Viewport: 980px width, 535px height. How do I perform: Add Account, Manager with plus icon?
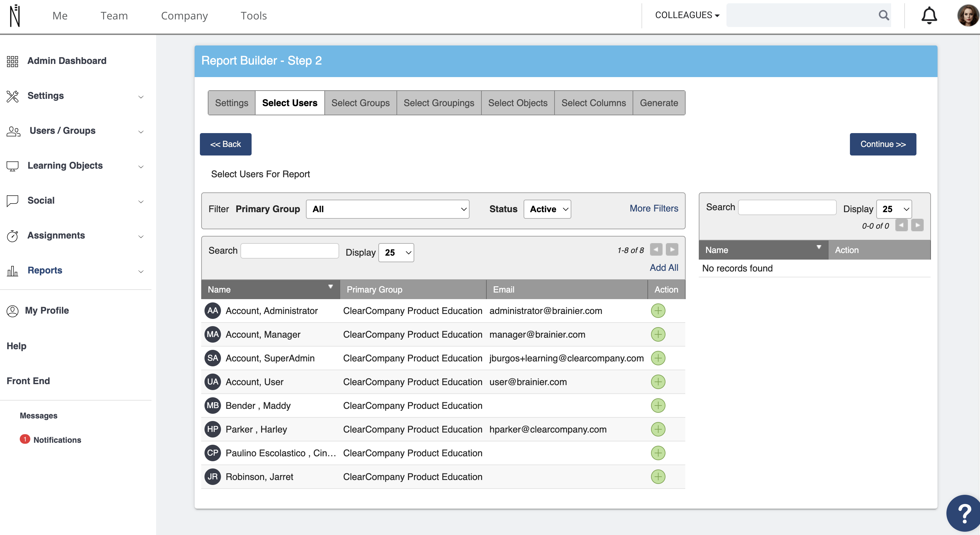pos(658,334)
